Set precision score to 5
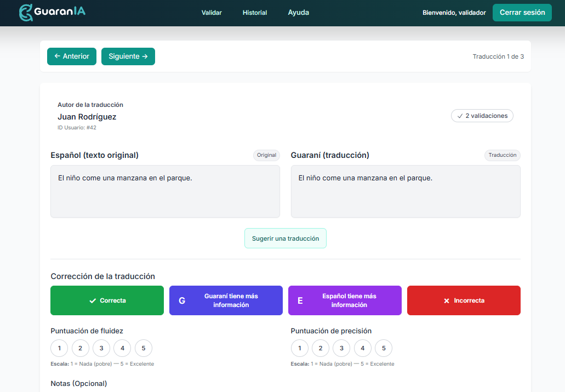The image size is (565, 392). pos(384,348)
